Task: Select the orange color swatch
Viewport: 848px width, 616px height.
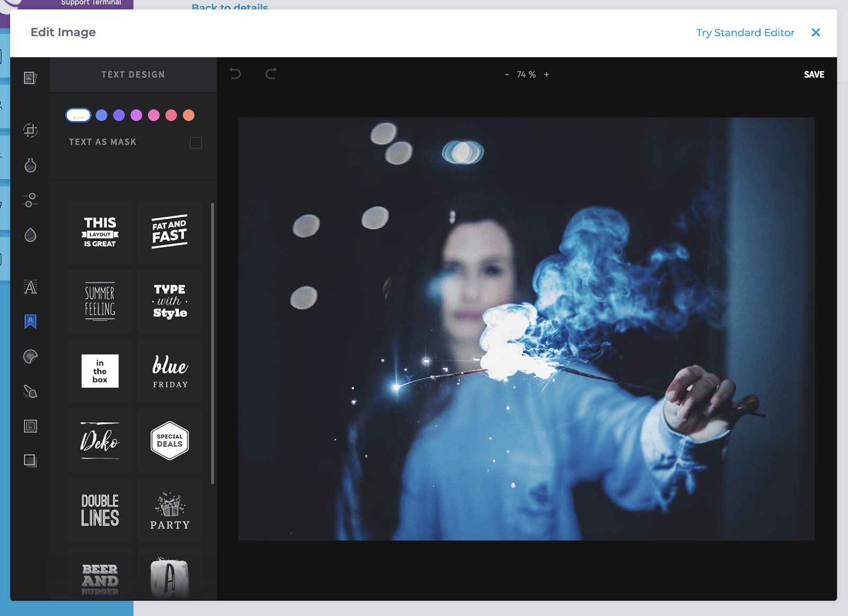Action: [189, 115]
